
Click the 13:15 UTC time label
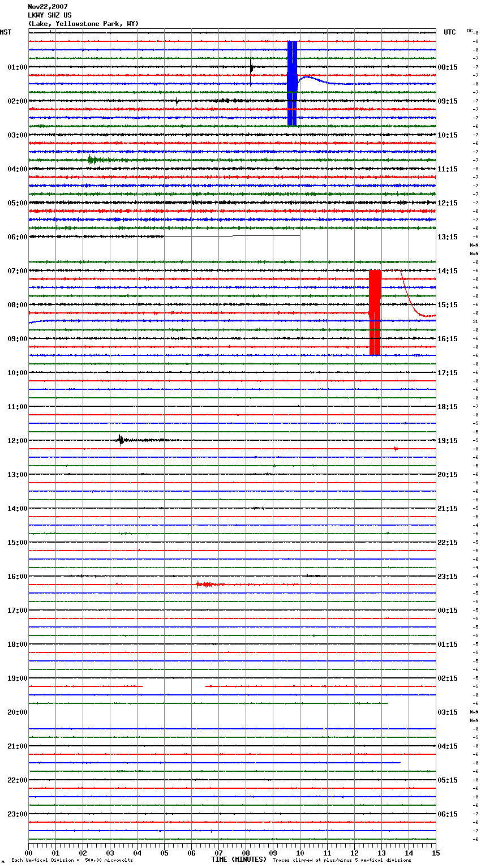[448, 237]
